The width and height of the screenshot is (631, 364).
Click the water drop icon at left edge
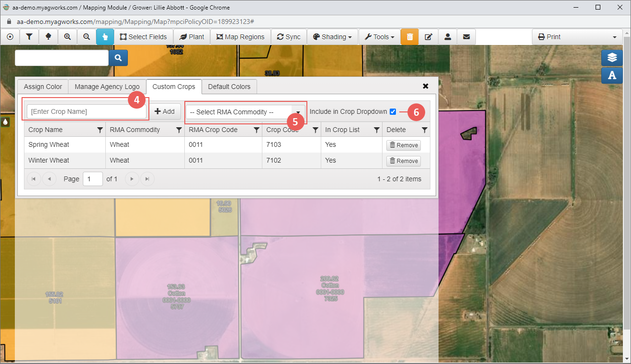tap(5, 121)
